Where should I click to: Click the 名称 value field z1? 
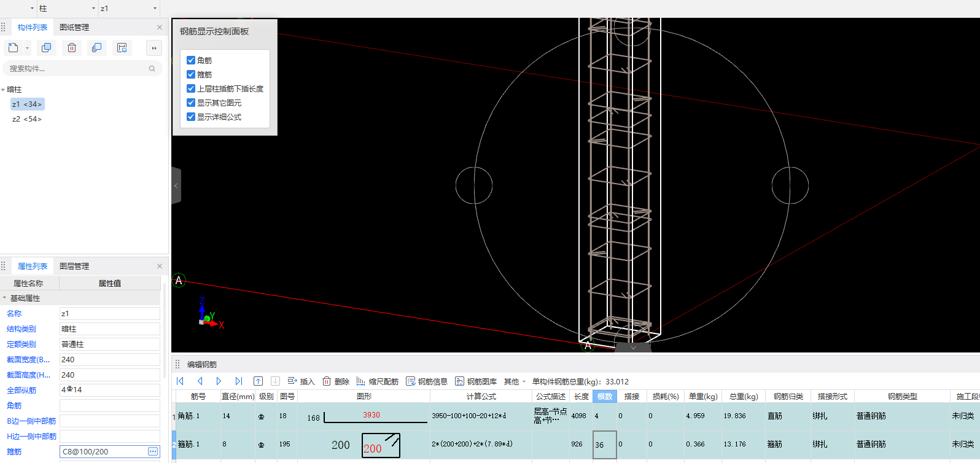110,313
